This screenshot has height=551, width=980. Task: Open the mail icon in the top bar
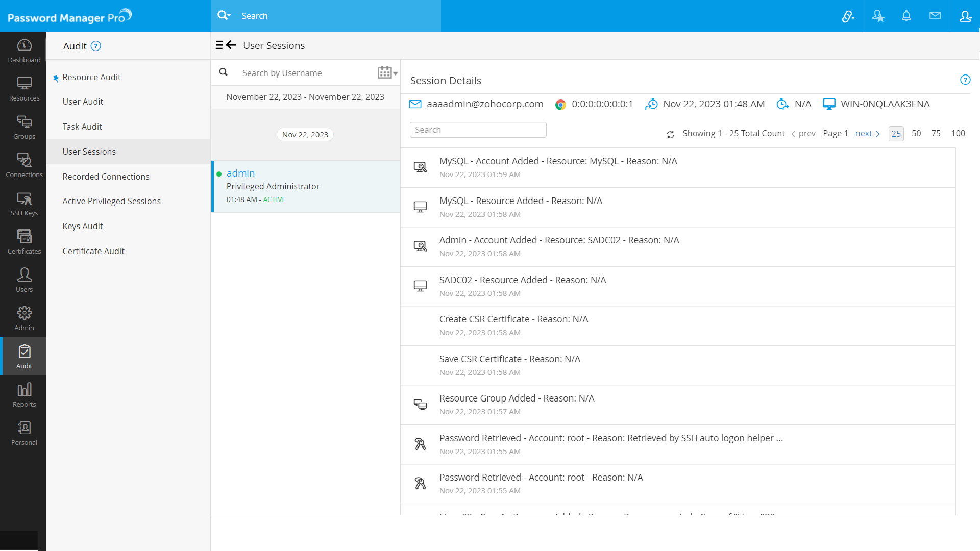pos(936,16)
